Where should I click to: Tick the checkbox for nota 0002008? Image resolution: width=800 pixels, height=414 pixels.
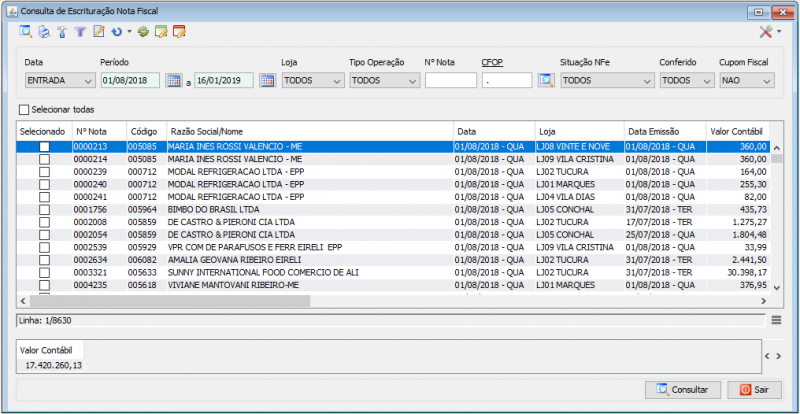(x=44, y=222)
